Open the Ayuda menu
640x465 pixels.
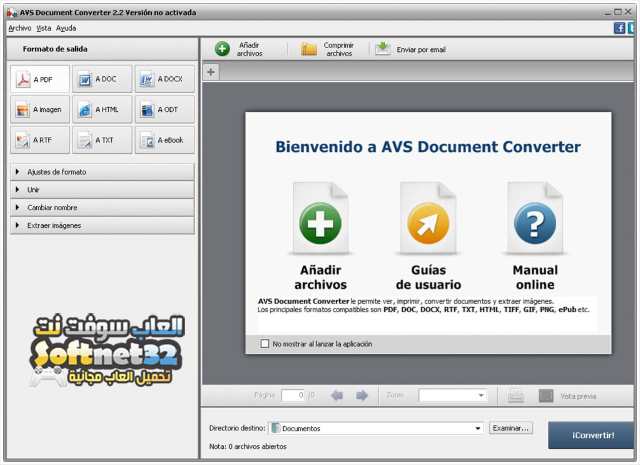[66, 28]
